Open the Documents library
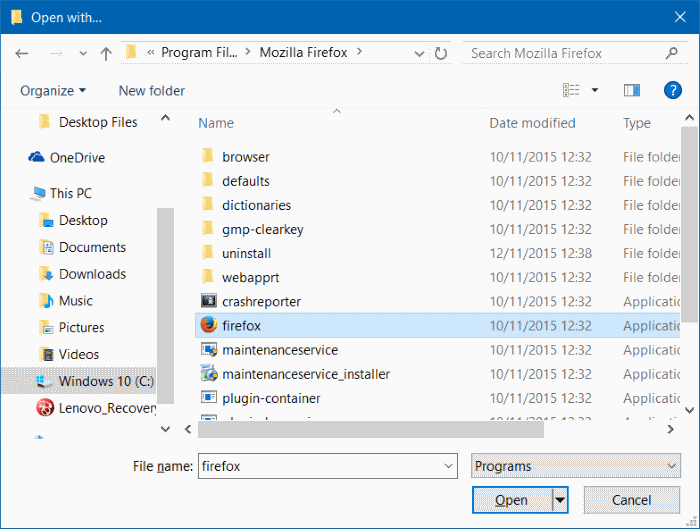Viewport: 700px width, 529px height. (83, 247)
